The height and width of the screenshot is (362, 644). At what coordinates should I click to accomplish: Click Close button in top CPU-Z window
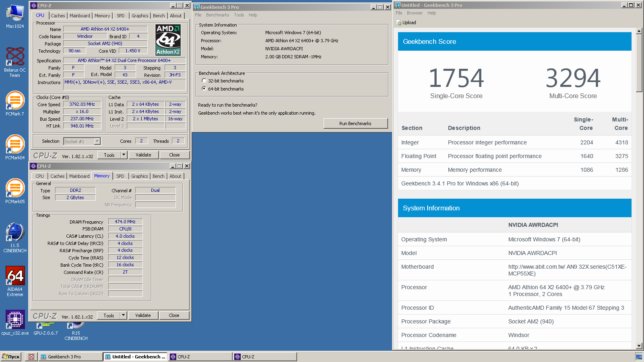174,155
